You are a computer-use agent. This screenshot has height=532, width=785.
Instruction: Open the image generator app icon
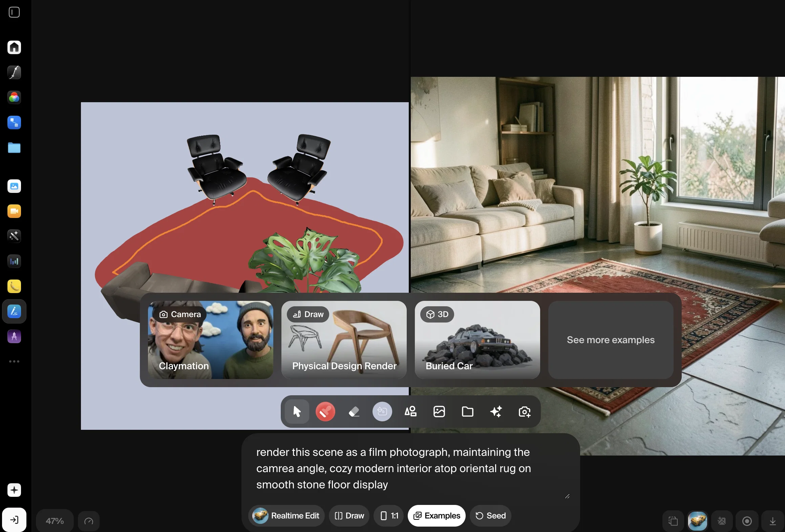point(14,186)
